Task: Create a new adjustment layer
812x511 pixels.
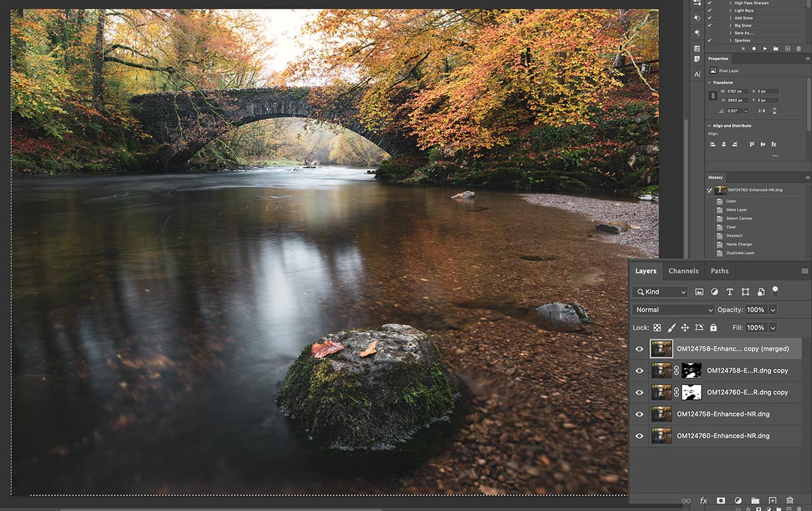Action: 737,501
